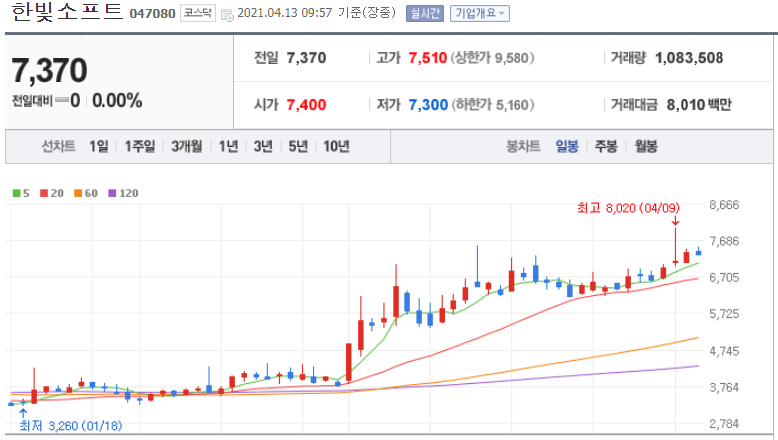Screen dimensions: 778x440
Task: Select the 3년 line chart tab
Action: tap(263, 146)
